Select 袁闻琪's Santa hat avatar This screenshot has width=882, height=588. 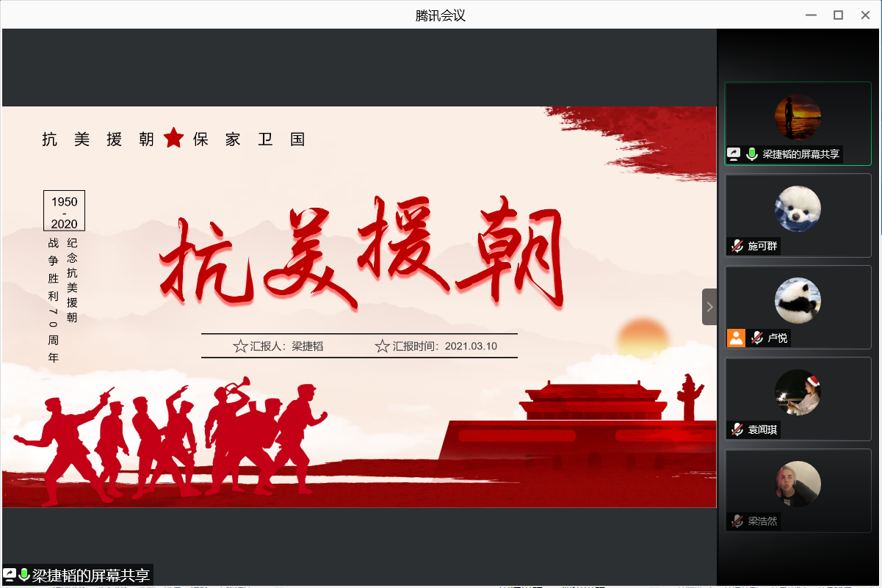tap(798, 392)
